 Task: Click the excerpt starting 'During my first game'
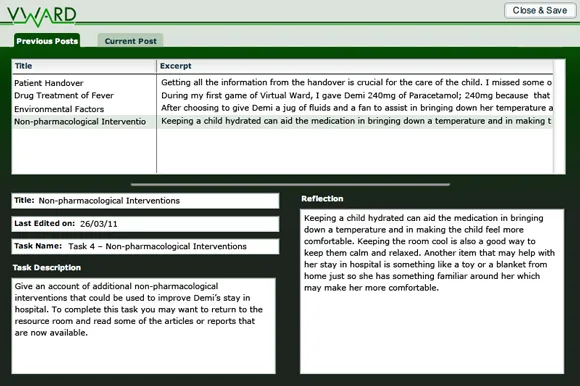[x=355, y=95]
